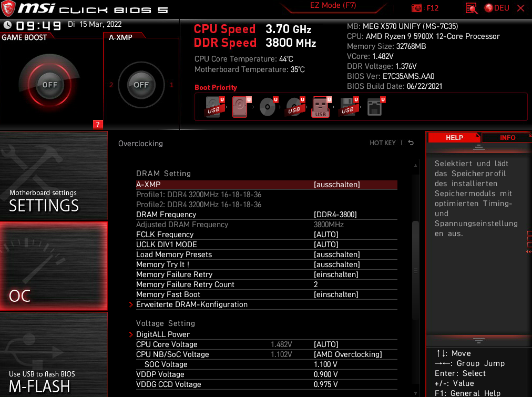532x397 pixels.
Task: Select the USB optical drive boot device
Action: coord(295,107)
